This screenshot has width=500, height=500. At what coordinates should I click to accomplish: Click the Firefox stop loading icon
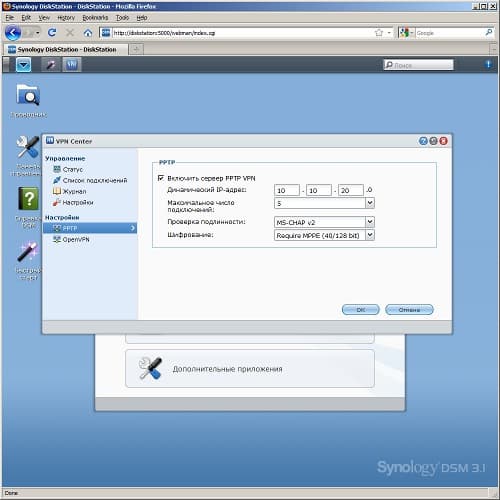(x=70, y=33)
